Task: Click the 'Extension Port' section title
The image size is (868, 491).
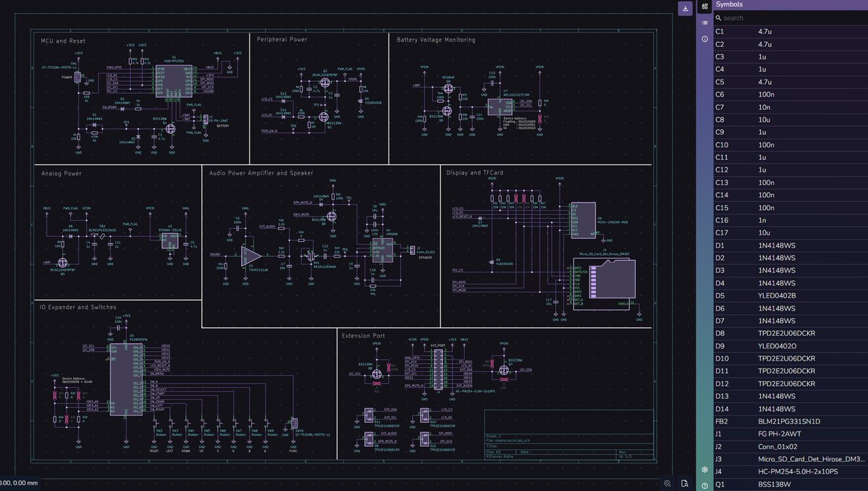Action: pyautogui.click(x=363, y=336)
